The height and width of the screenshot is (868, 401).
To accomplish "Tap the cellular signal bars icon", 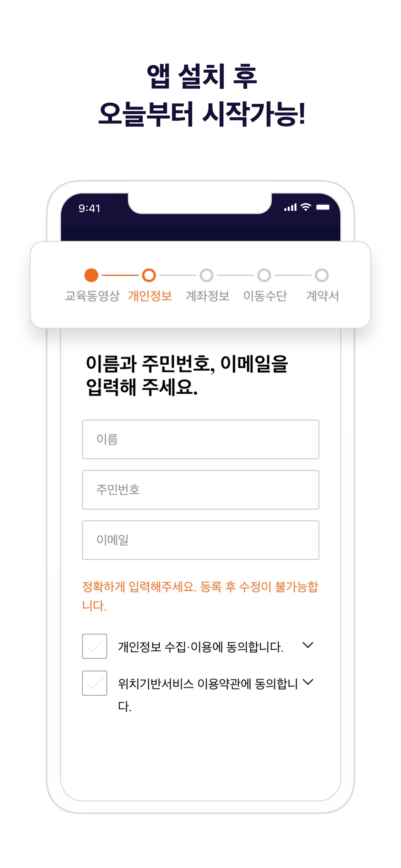I will tap(291, 207).
